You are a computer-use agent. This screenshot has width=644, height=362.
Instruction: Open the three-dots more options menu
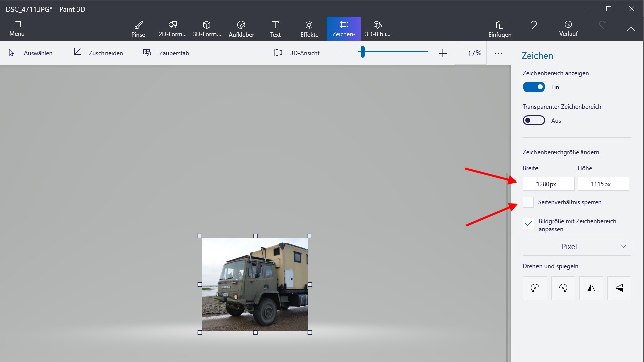(x=499, y=53)
